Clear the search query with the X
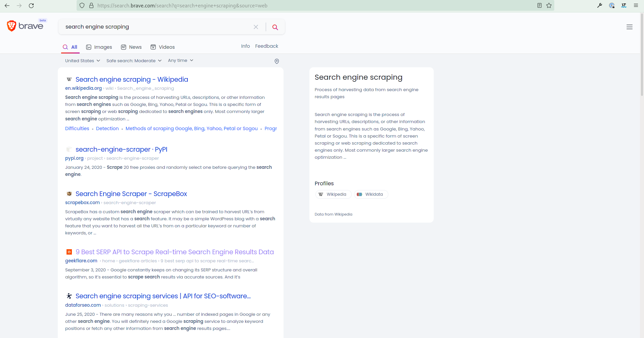 (256, 27)
